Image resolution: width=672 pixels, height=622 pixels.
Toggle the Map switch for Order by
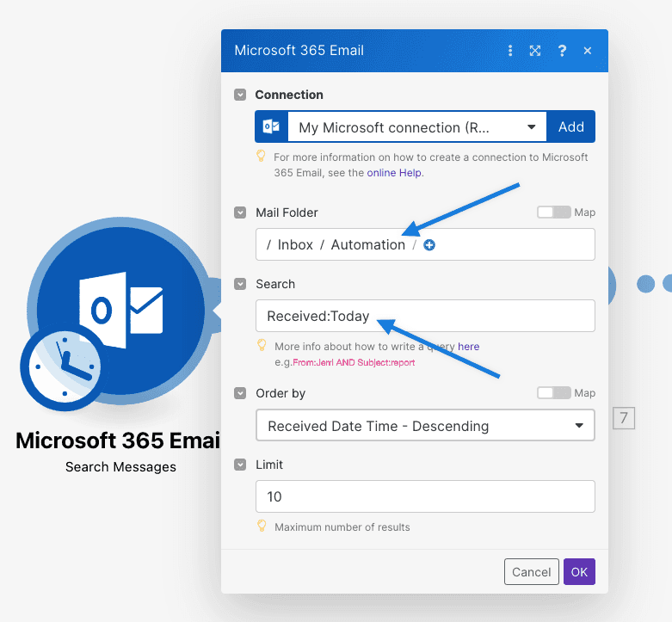pyautogui.click(x=554, y=393)
